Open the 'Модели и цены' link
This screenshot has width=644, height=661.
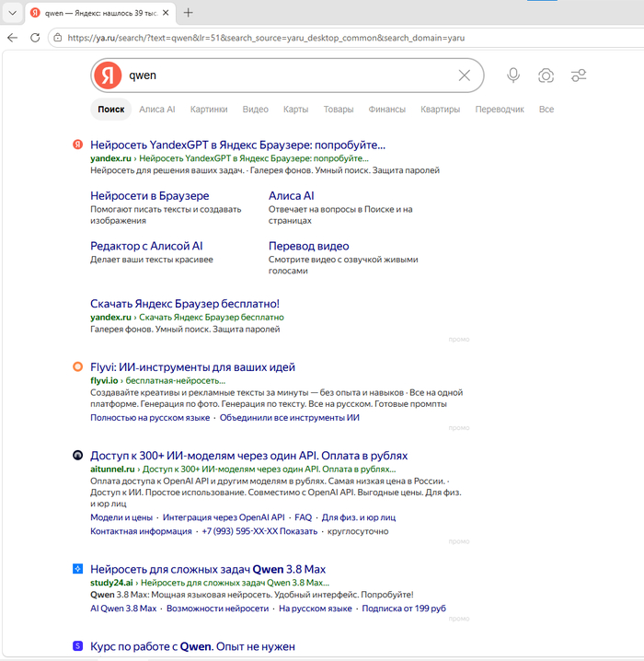pyautogui.click(x=121, y=517)
